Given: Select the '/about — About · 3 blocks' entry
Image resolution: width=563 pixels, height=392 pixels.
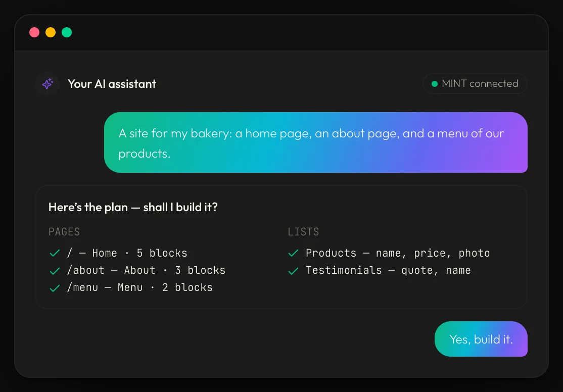Looking at the screenshot, I should click(x=146, y=270).
